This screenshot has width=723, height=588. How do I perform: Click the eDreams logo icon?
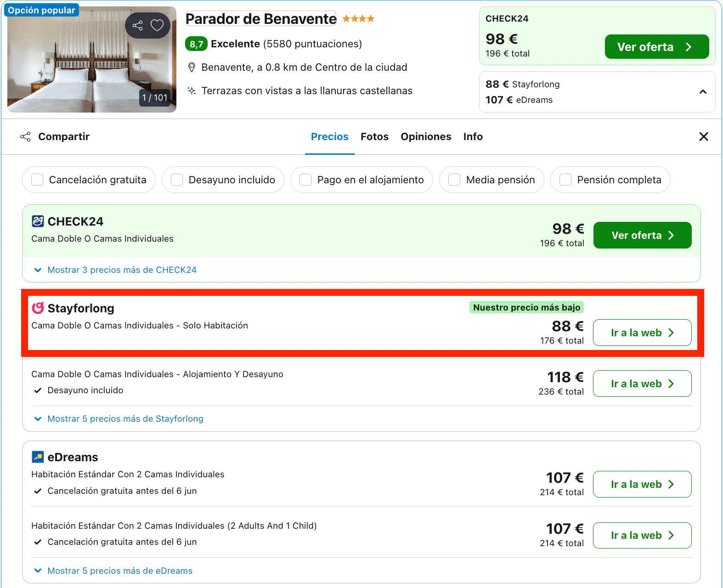38,457
